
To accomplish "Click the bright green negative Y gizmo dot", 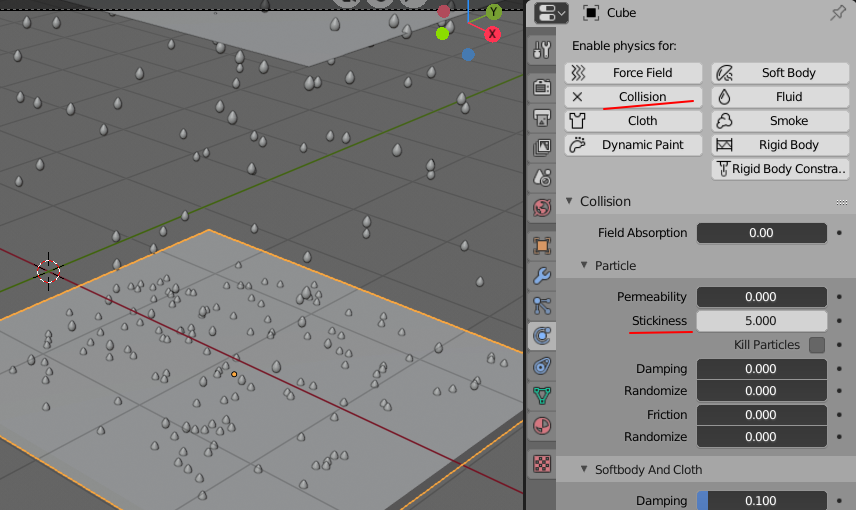I will click(442, 34).
